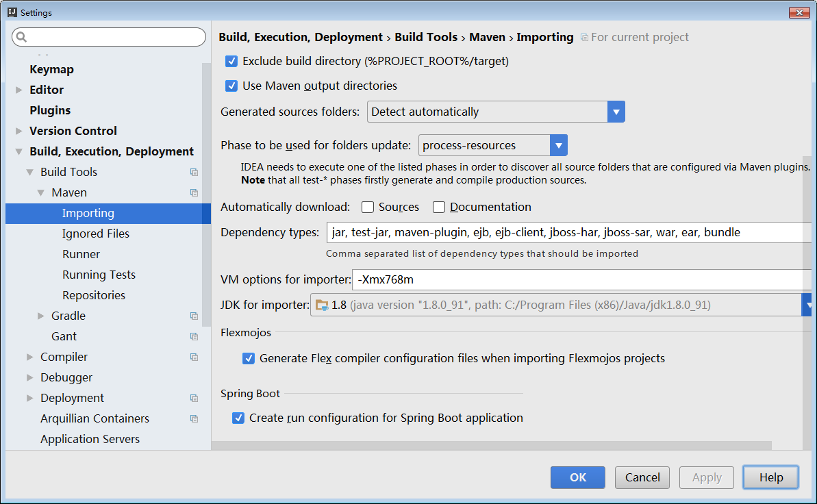Click the project-level icon beside Gradle
Viewport: 817px width, 504px height.
tap(194, 316)
